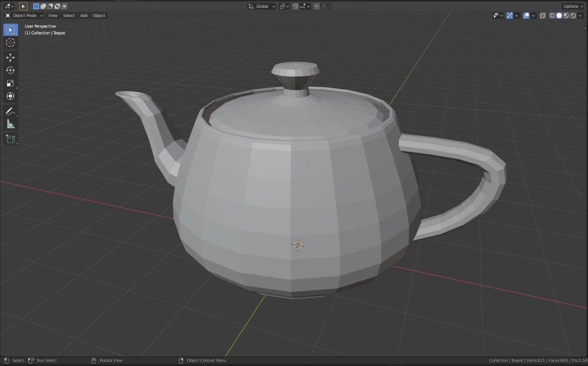This screenshot has height=366, width=588.
Task: Open the Add menu
Action: pos(84,16)
